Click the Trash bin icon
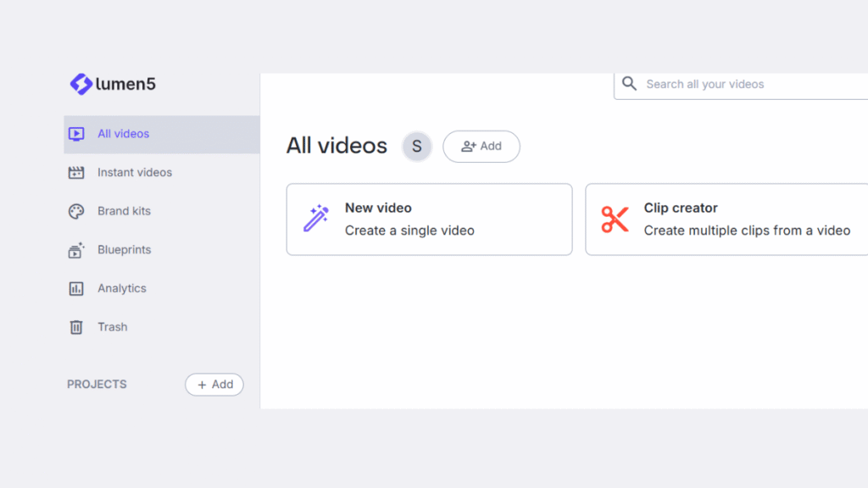 (76, 327)
